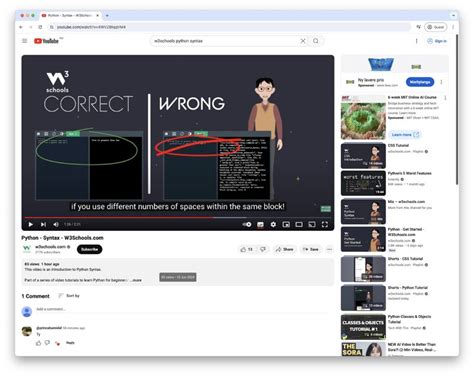Enter full screen mode
Viewport: 474px width, 376px height.
[325, 224]
